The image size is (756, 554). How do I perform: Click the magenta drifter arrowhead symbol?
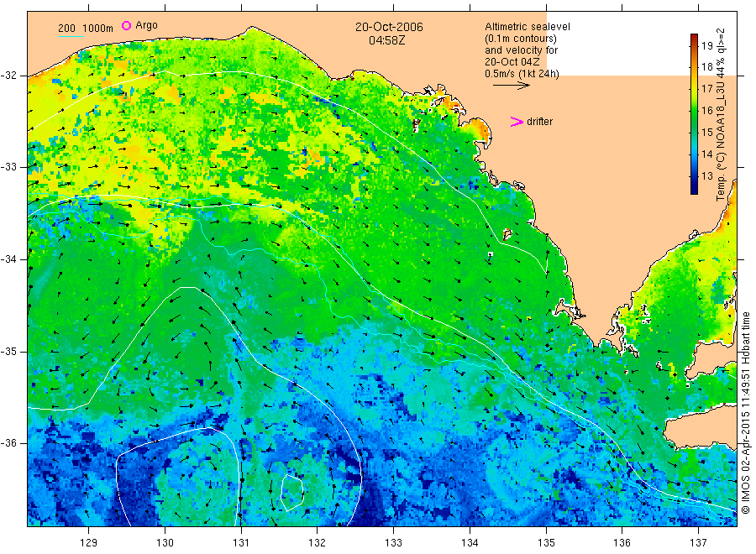coord(517,122)
